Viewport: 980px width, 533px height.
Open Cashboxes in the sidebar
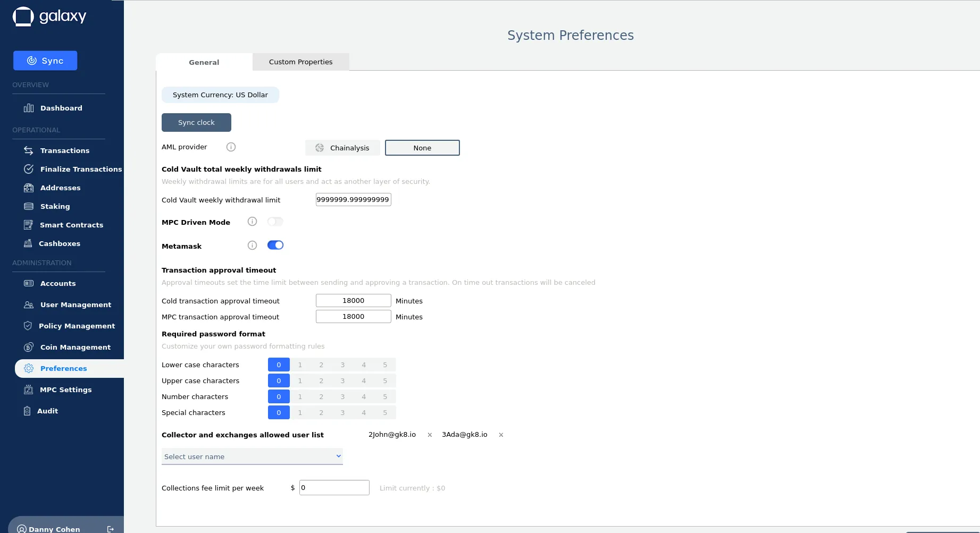(52, 243)
